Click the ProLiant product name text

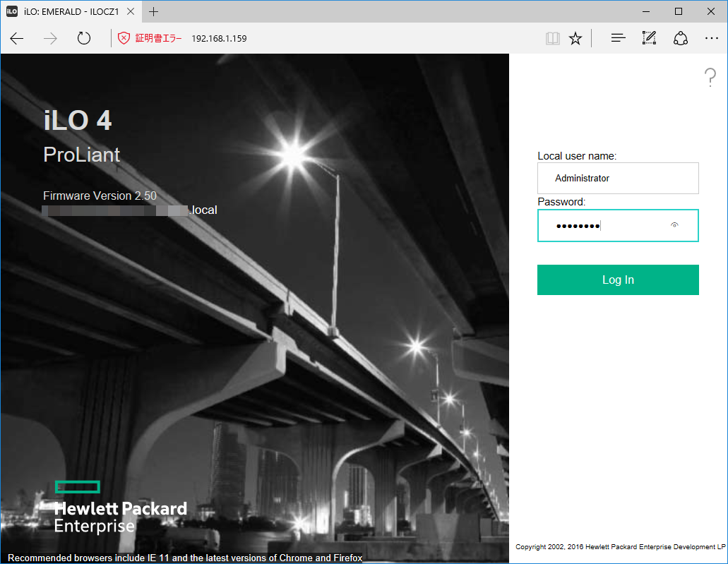[x=82, y=155]
